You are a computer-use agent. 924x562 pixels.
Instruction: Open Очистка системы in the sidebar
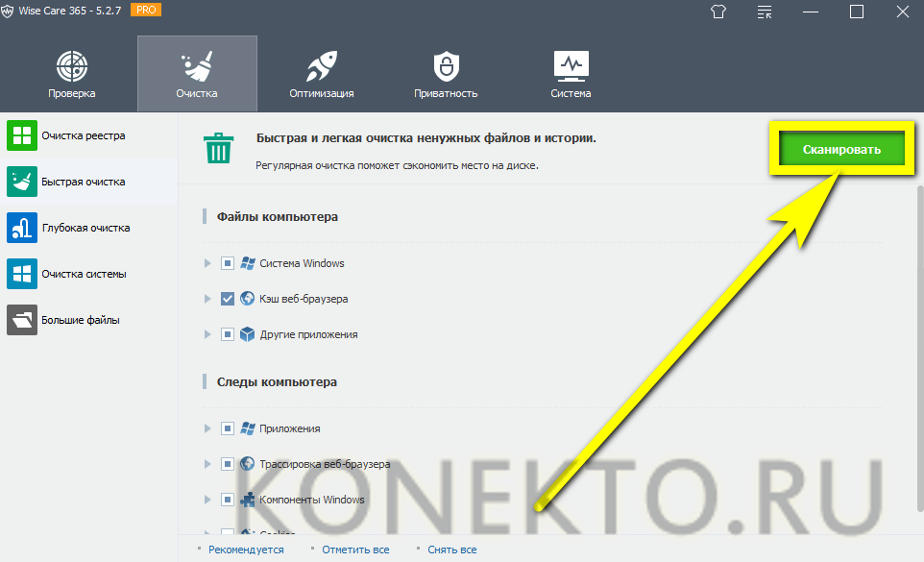click(x=89, y=274)
